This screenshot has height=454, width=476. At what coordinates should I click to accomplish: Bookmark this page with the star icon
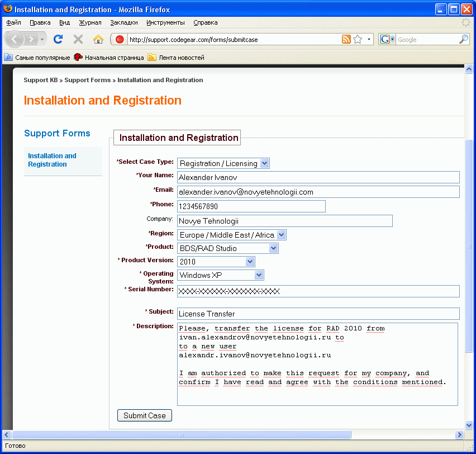pos(358,39)
